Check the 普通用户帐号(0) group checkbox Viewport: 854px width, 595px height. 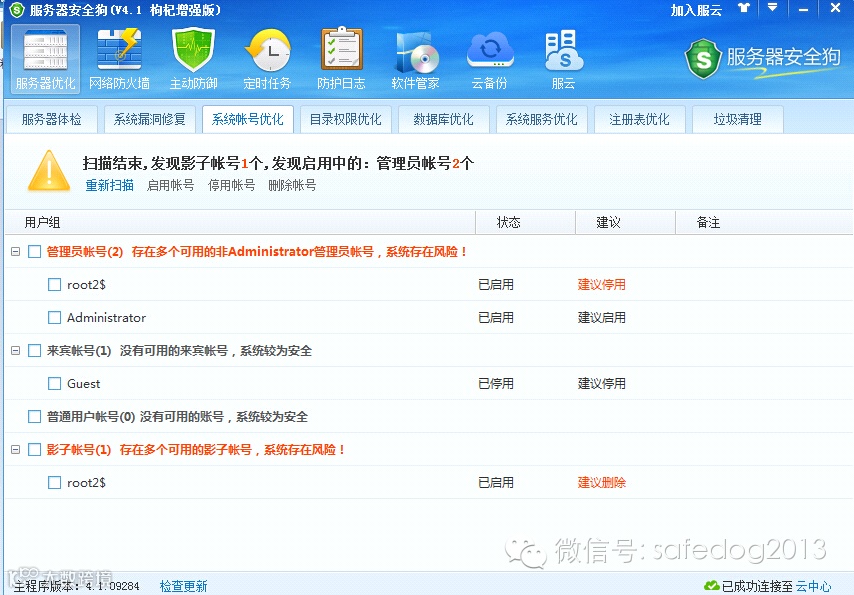point(34,417)
